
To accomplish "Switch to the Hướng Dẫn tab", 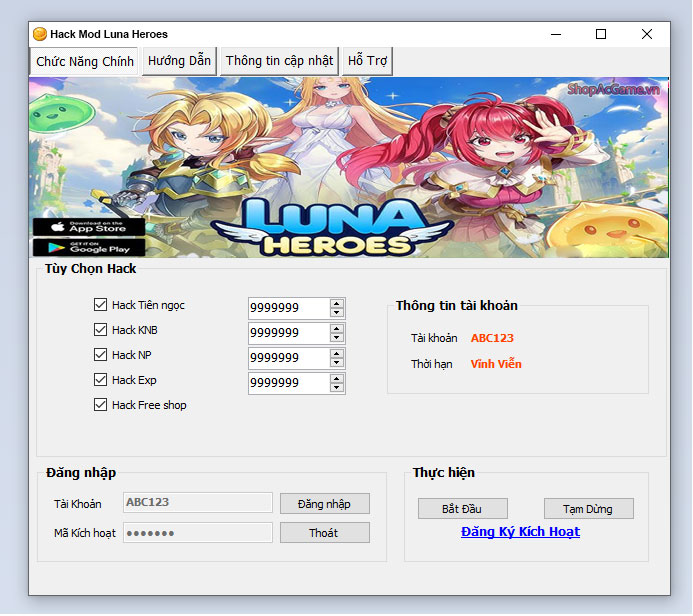I will (x=179, y=61).
